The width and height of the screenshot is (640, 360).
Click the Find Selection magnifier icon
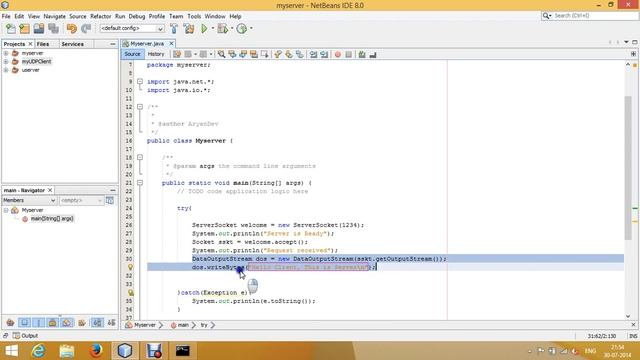(x=221, y=54)
